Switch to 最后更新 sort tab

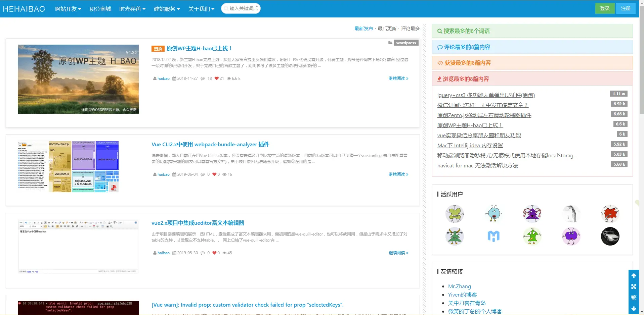coord(387,29)
